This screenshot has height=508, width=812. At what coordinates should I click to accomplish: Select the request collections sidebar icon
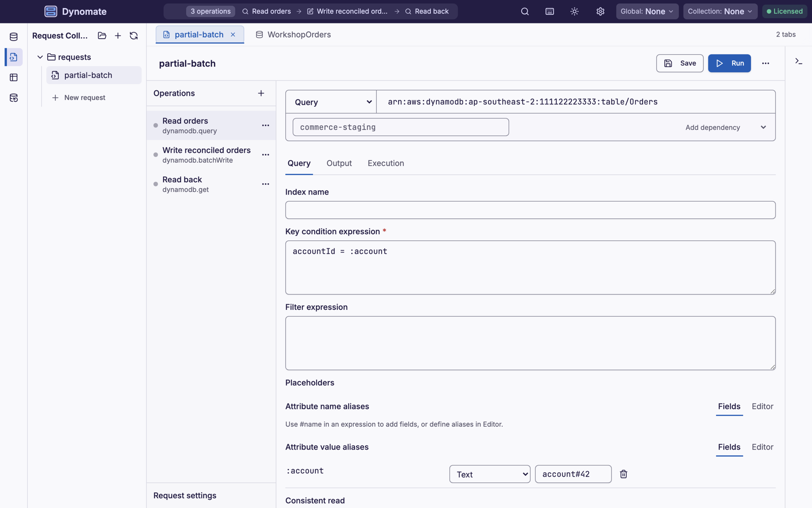click(14, 57)
